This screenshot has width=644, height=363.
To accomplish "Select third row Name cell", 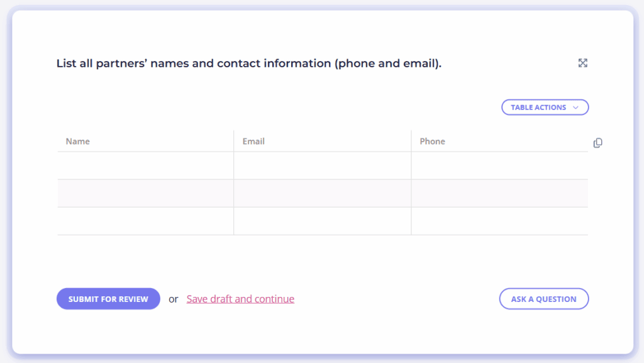I will [x=145, y=221].
